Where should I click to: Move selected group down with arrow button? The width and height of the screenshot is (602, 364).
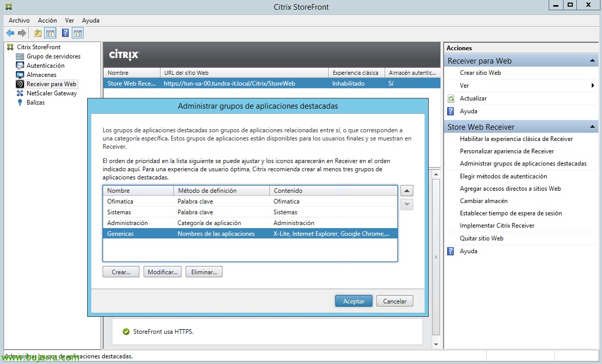click(x=407, y=204)
